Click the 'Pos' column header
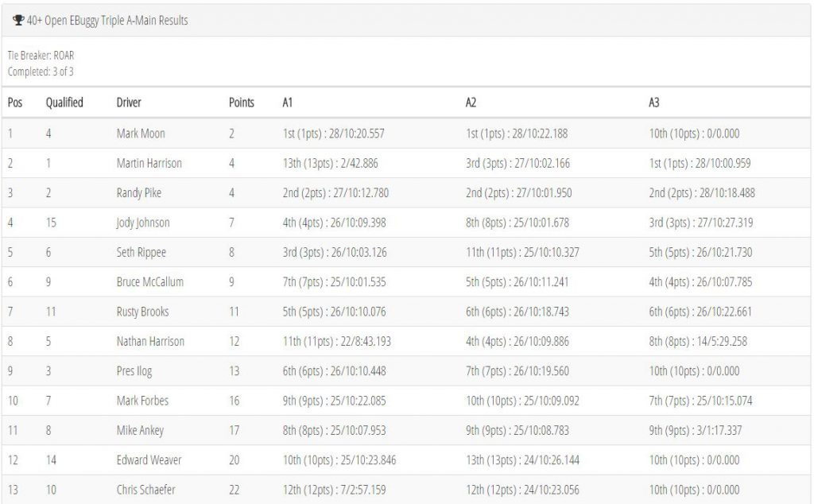Image resolution: width=814 pixels, height=504 pixels. 15,103
